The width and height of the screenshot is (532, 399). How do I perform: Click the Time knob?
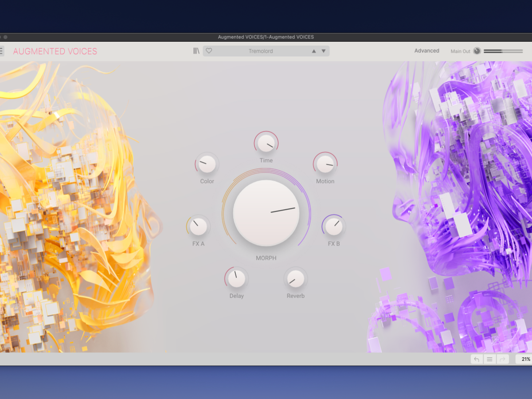[x=266, y=143]
